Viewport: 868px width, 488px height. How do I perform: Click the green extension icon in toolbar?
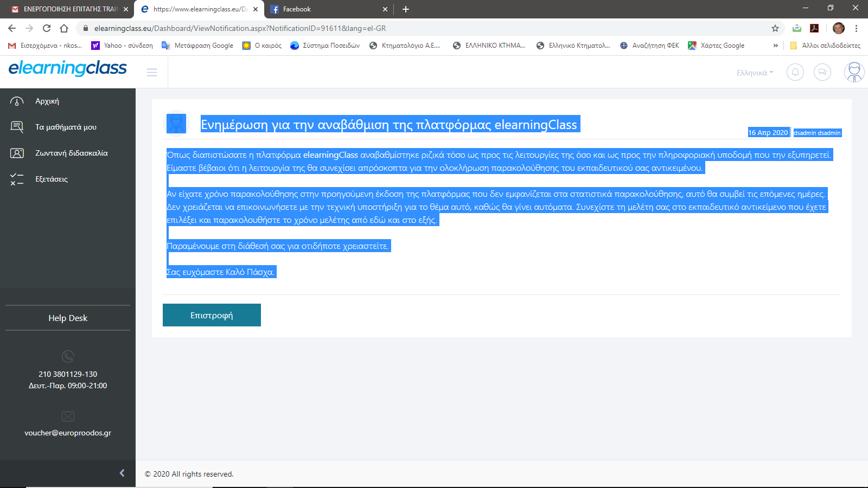797,28
